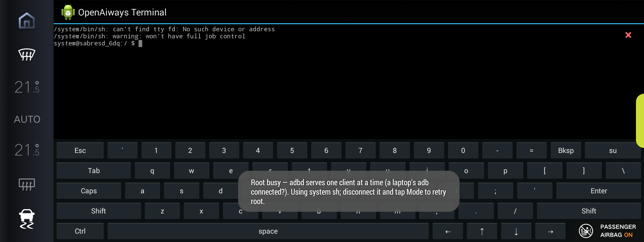Viewport: 644px width, 242px height.
Task: Tap the period key
Action: [x=476, y=211]
